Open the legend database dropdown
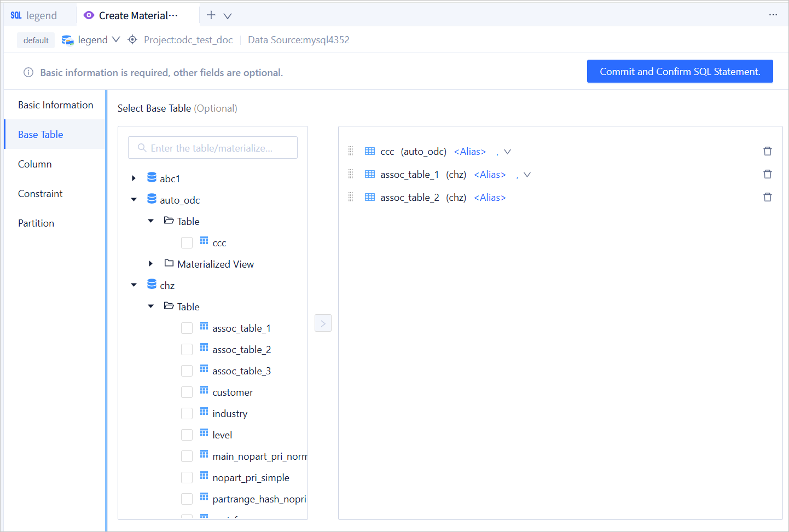 click(115, 40)
